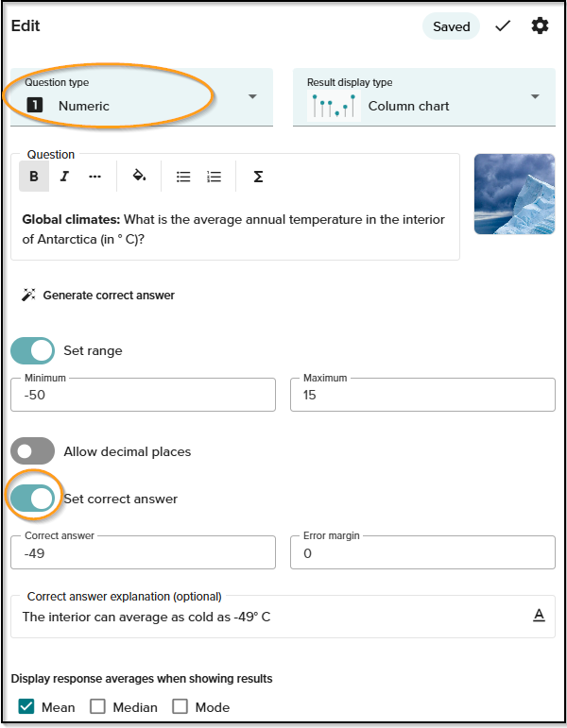The width and height of the screenshot is (567, 728).
Task: Open the settings gear icon
Action: [540, 26]
